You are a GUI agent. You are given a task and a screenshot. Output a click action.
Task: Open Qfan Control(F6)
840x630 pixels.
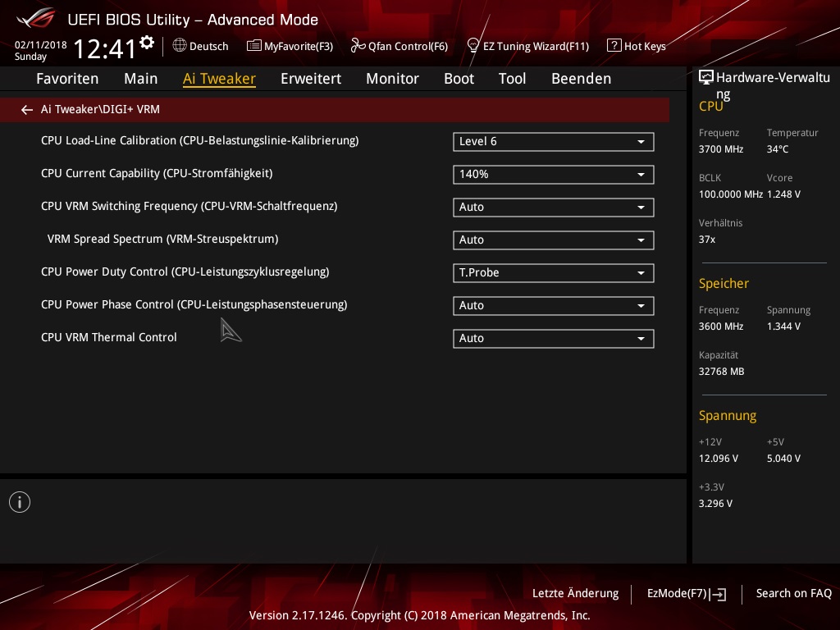pos(399,46)
